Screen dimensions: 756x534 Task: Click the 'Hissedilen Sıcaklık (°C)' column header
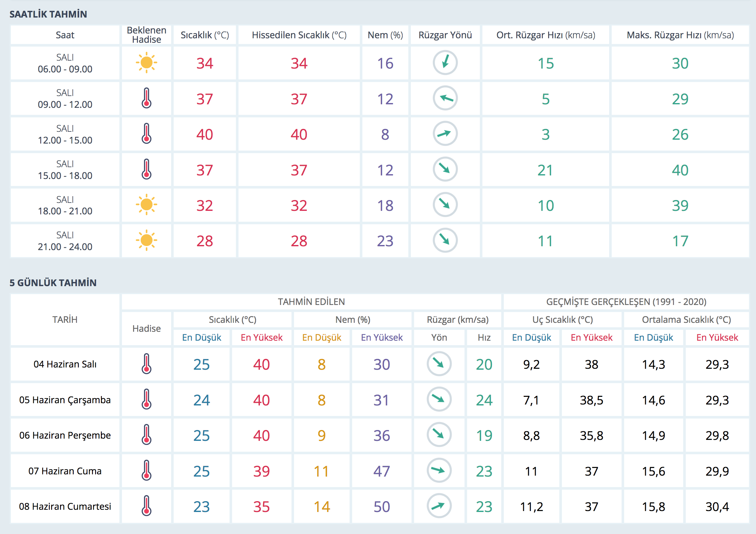299,35
